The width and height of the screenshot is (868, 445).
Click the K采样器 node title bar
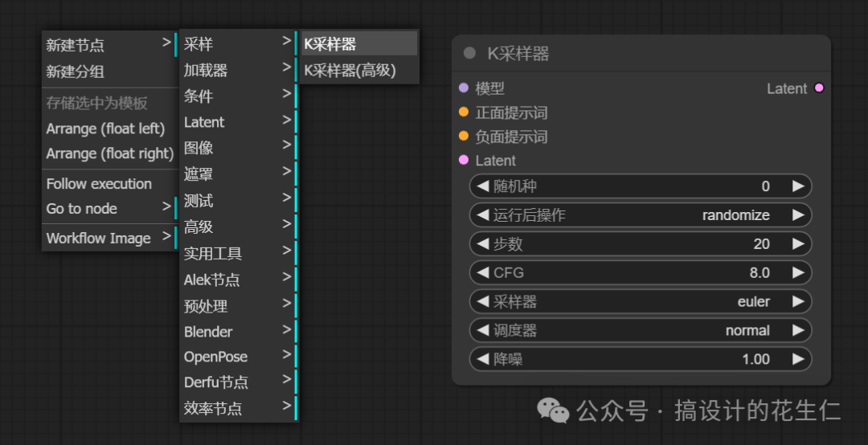pyautogui.click(x=641, y=53)
